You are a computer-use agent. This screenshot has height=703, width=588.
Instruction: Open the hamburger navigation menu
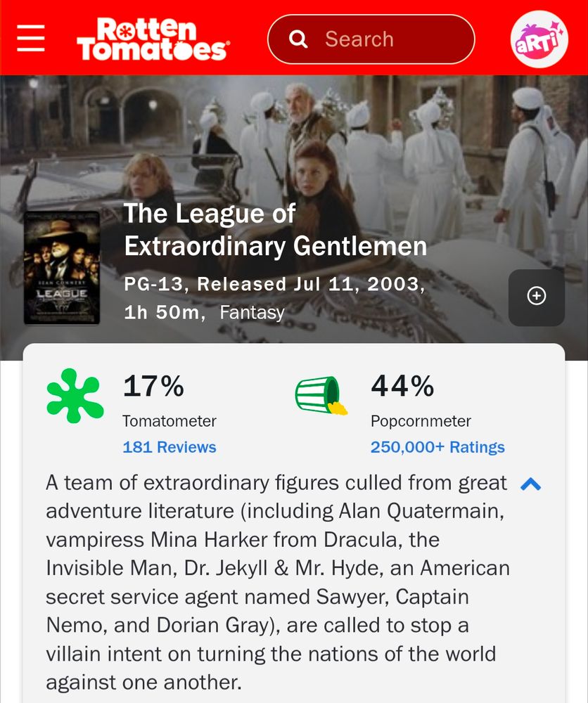point(30,38)
